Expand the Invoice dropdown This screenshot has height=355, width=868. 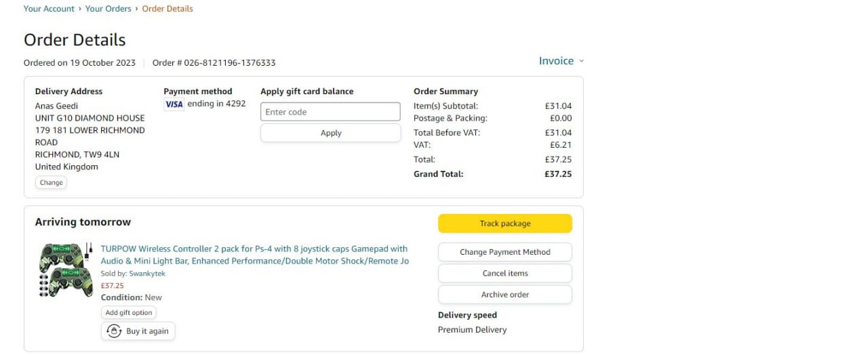[x=556, y=61]
